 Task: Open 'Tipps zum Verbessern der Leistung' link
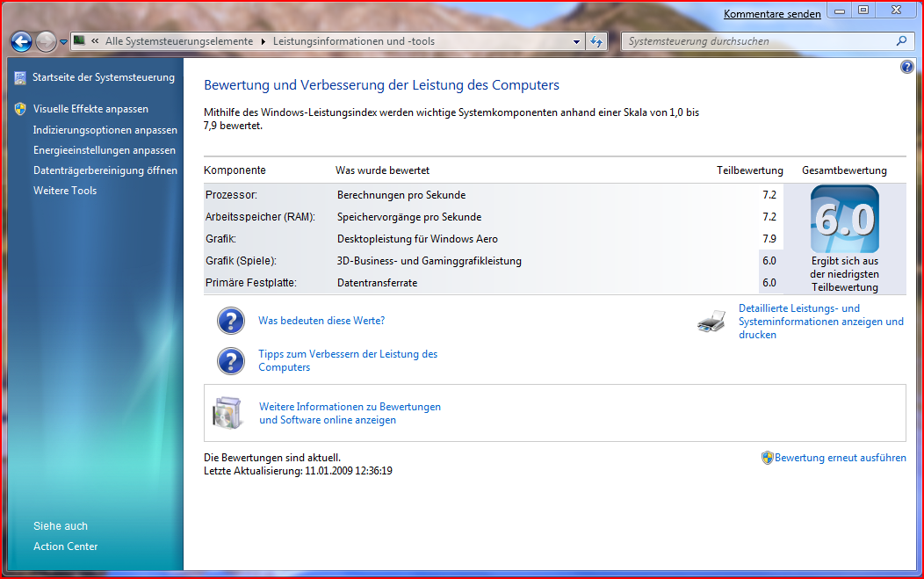[348, 360]
